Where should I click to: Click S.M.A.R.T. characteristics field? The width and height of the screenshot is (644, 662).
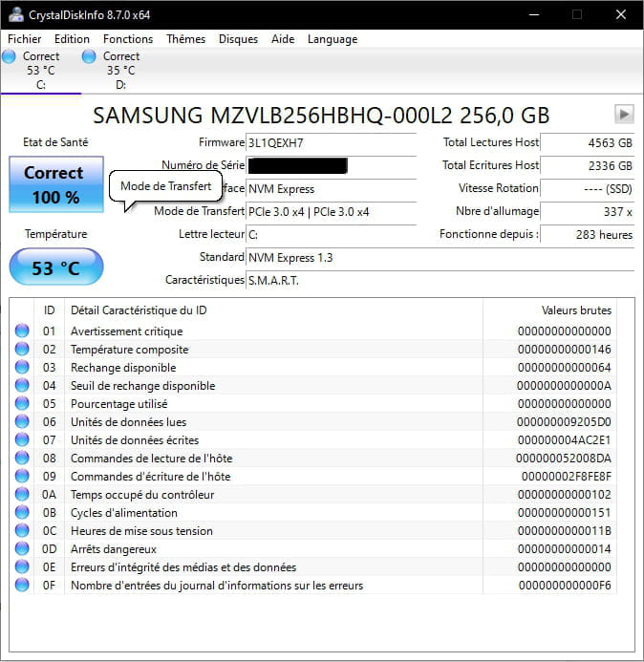pyautogui.click(x=440, y=280)
